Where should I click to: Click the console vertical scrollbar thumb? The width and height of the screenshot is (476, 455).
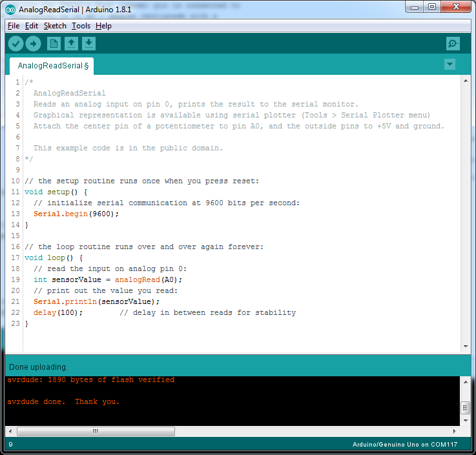pos(466,408)
